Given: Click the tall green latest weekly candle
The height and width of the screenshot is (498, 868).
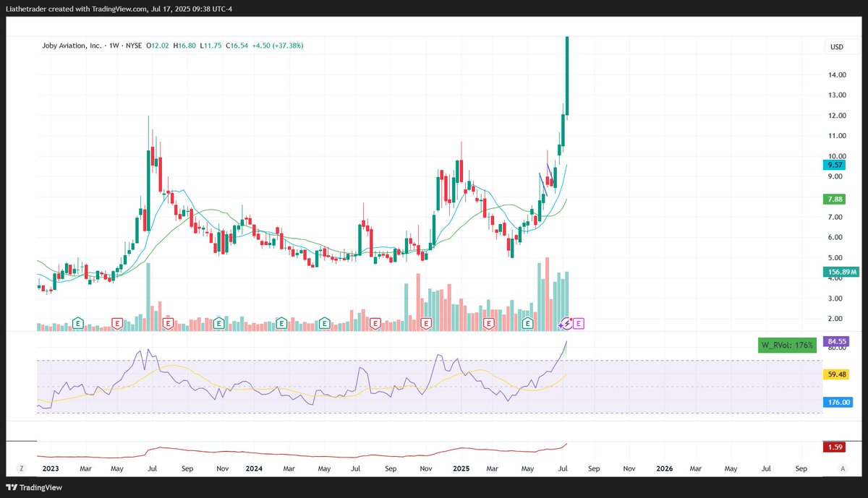Looking at the screenshot, I should [568, 75].
